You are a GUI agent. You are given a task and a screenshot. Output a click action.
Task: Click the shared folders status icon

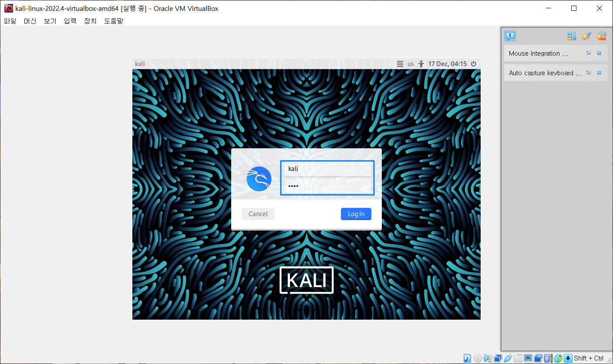pos(518,358)
